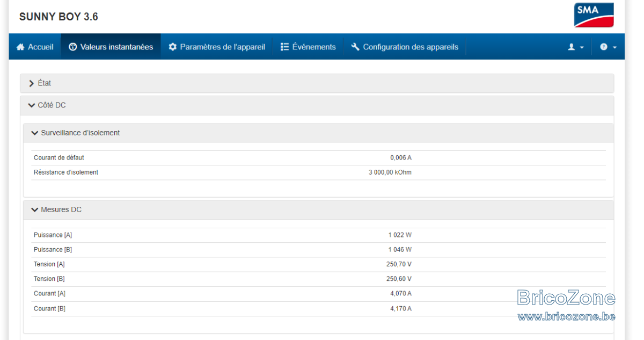Click the 4,170 A value
644x340 pixels.
(x=401, y=309)
